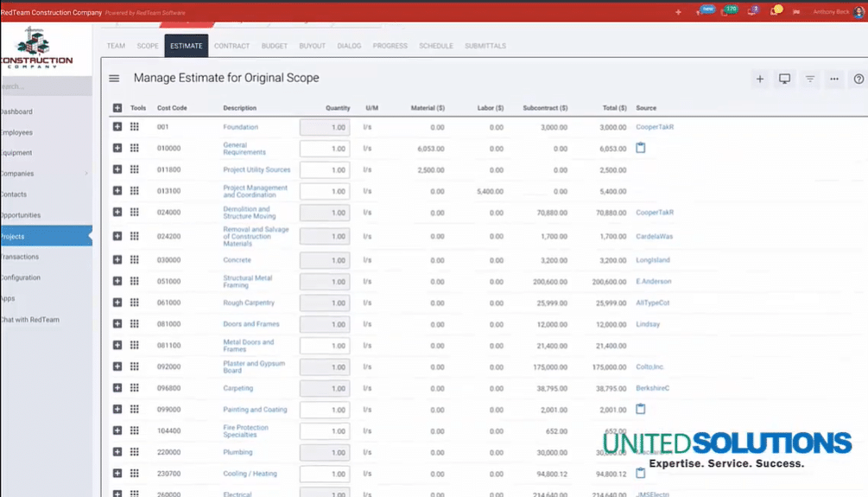Expand the Doors and Frames row
The height and width of the screenshot is (497, 868).
pyautogui.click(x=117, y=324)
